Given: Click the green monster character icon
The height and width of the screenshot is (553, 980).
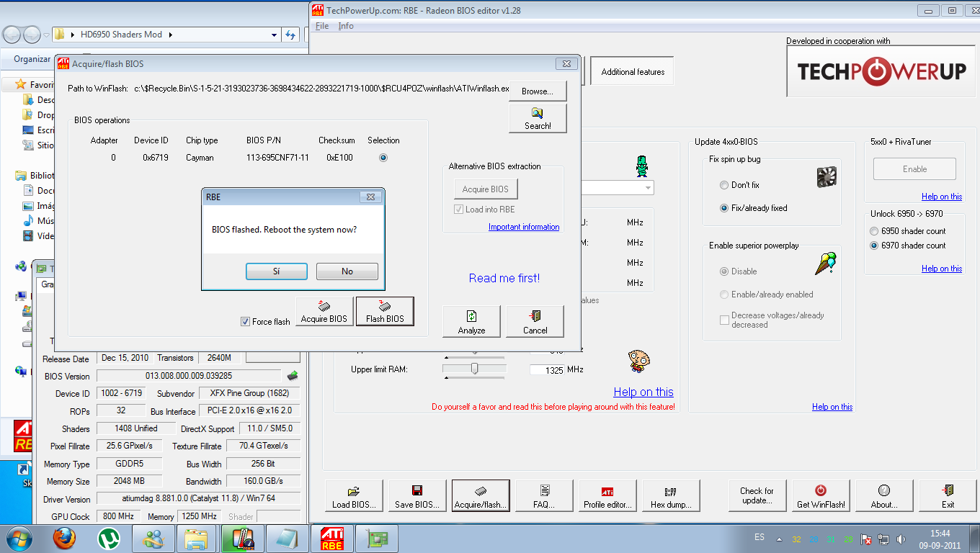Looking at the screenshot, I should pyautogui.click(x=641, y=166).
